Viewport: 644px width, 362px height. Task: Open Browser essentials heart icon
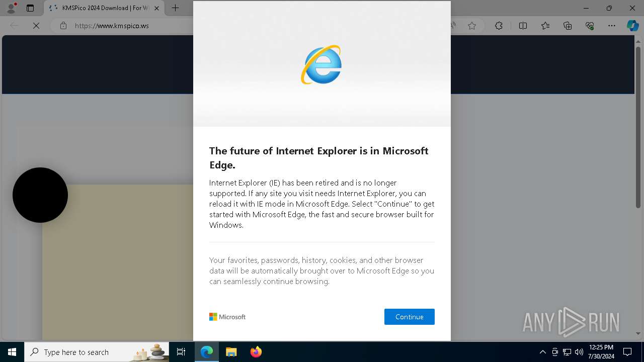pyautogui.click(x=590, y=26)
